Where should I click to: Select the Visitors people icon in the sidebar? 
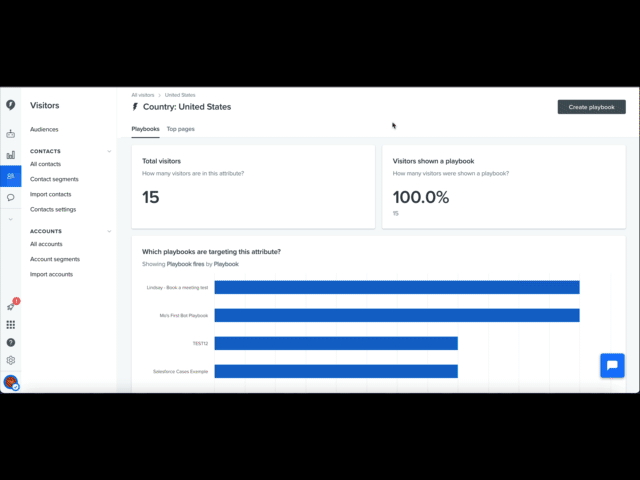(11, 176)
